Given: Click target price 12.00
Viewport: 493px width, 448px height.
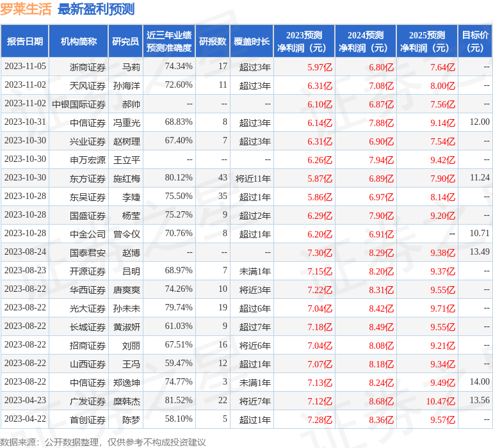Looking at the screenshot, I should (480, 122).
